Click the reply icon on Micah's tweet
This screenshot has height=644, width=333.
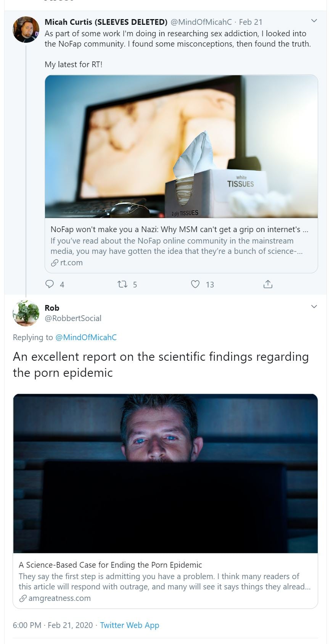[50, 284]
